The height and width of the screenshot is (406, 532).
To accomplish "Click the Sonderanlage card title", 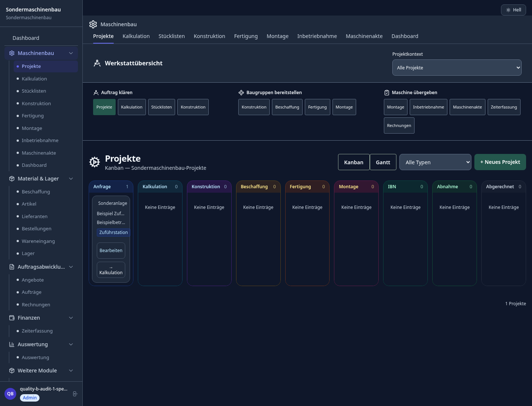I will point(113,203).
